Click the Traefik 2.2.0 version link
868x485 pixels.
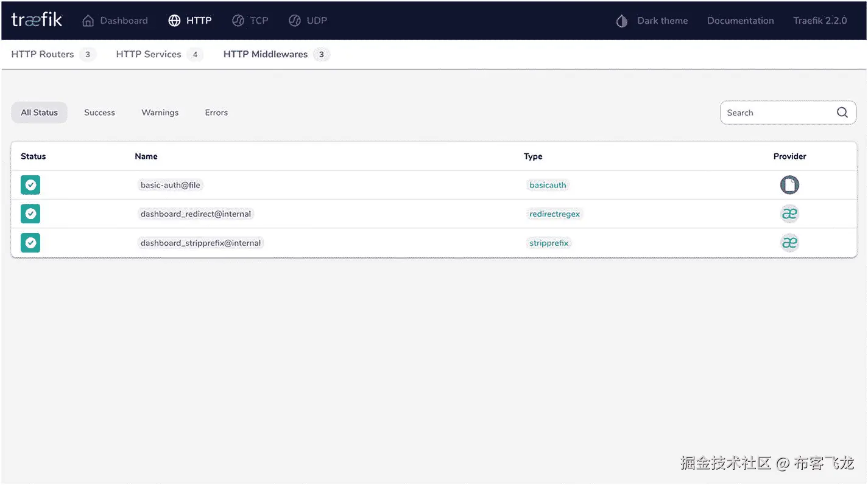pyautogui.click(x=820, y=21)
